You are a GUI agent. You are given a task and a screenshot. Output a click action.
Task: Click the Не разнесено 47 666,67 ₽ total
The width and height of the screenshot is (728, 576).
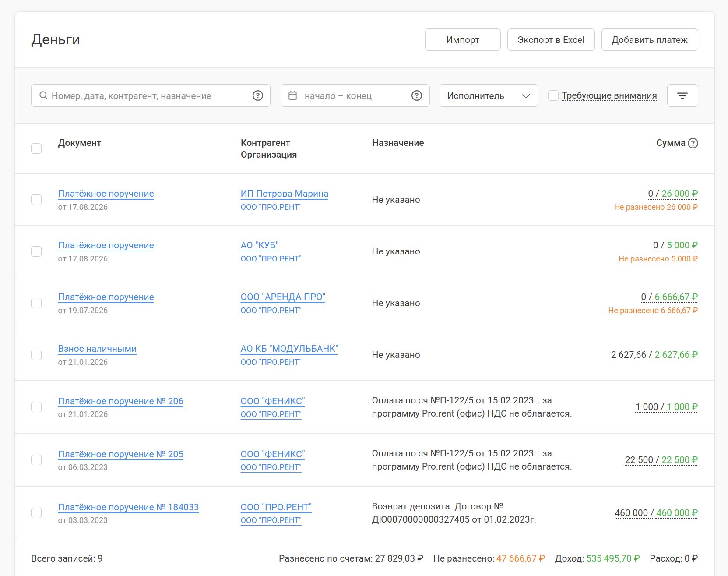pos(489,558)
